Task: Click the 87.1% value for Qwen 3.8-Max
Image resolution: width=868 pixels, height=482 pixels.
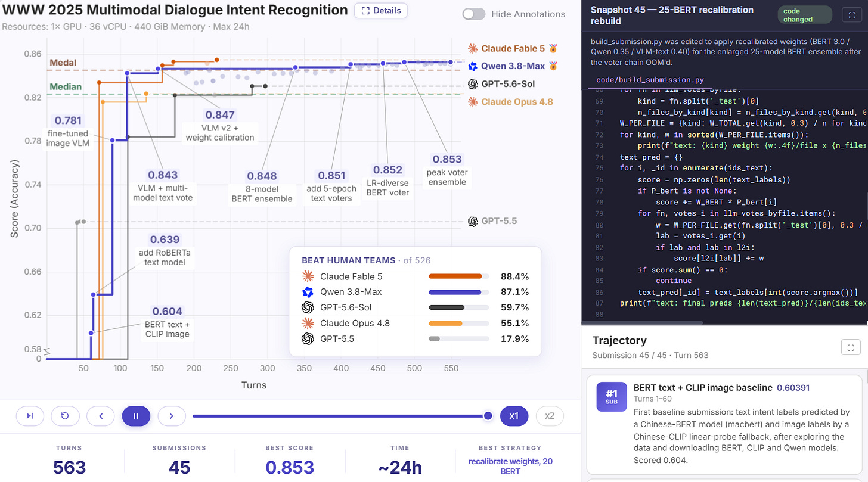Action: click(516, 292)
